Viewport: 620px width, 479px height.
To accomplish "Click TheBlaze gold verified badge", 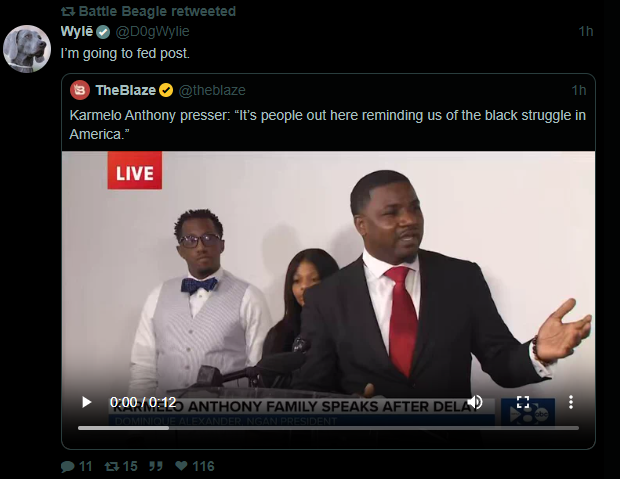I will (166, 90).
